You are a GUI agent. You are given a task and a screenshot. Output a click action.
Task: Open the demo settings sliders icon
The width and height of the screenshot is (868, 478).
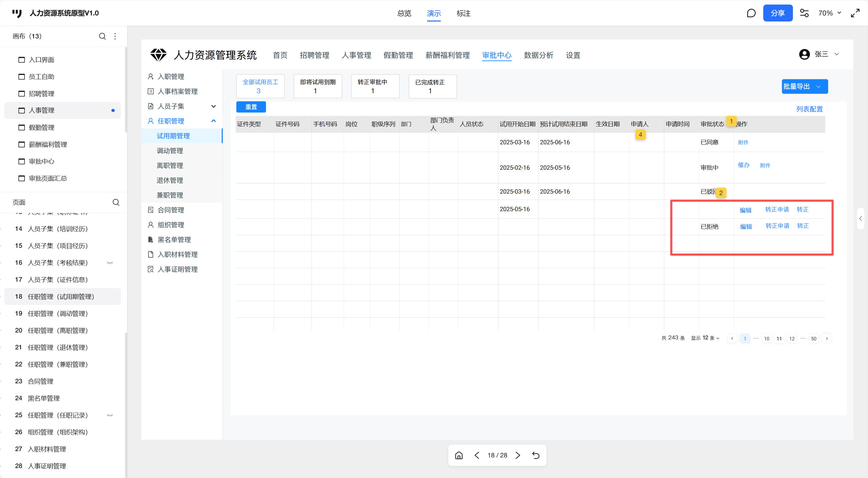pyautogui.click(x=804, y=13)
